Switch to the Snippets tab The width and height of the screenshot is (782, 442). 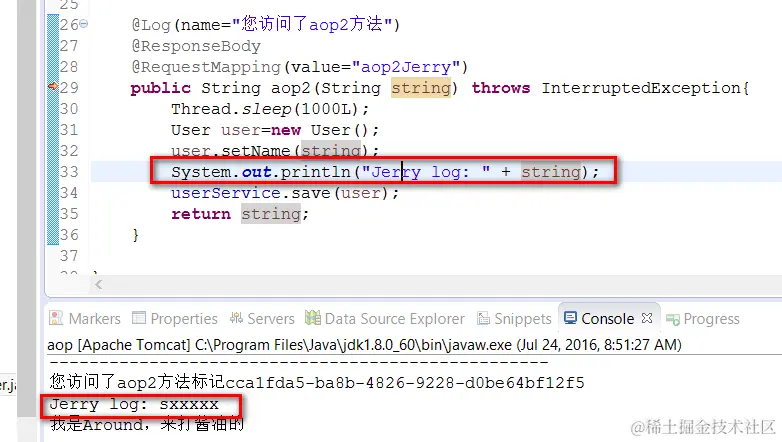tap(514, 318)
